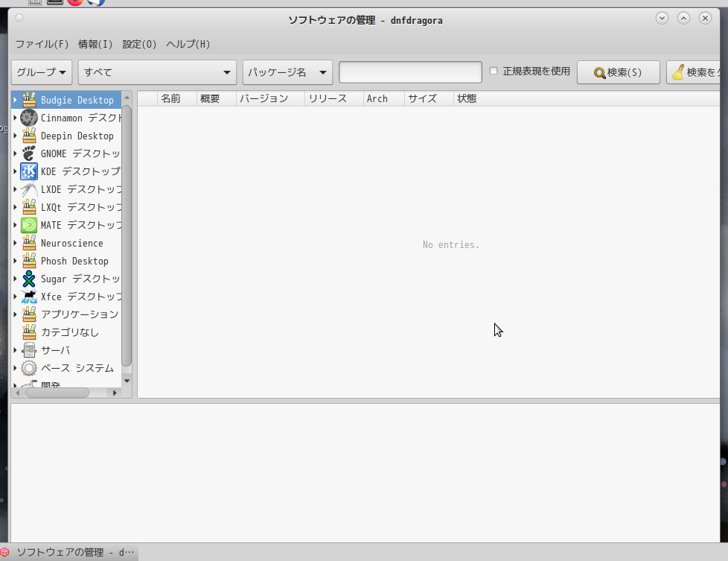The image size is (728, 561).
Task: Click the MATE desktop icon
Action: (29, 225)
